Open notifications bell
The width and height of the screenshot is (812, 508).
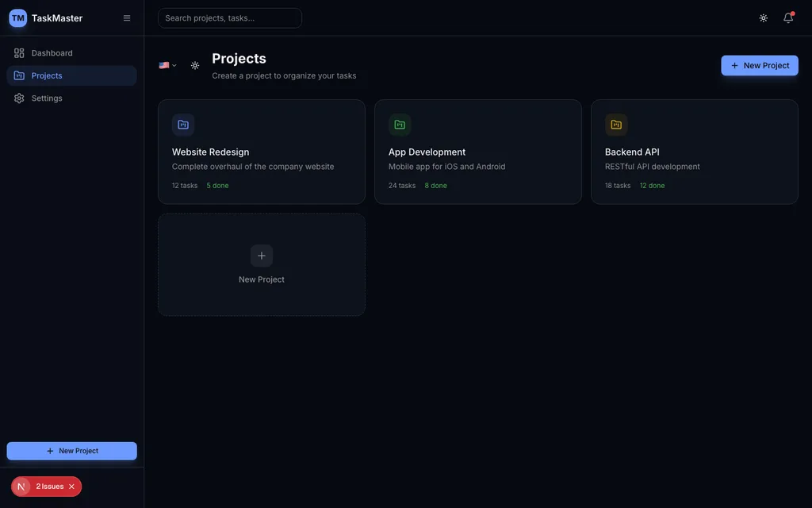point(788,18)
